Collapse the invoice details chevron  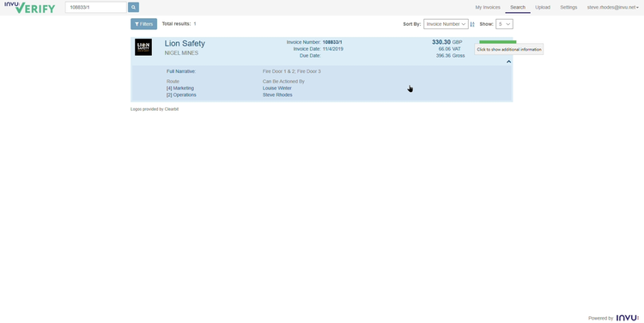point(508,62)
